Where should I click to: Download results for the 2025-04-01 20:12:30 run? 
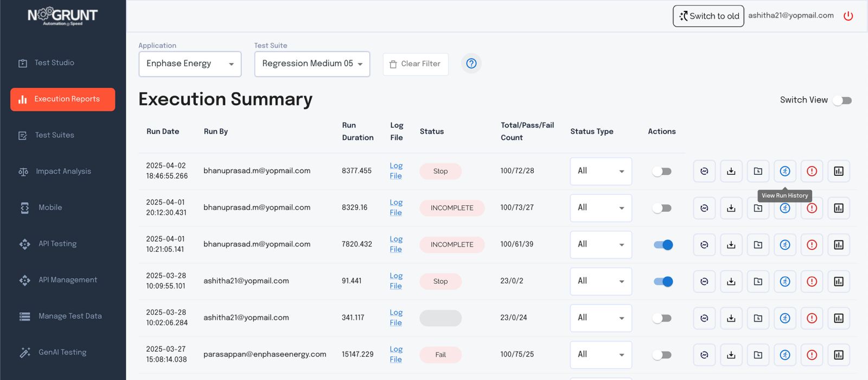tap(731, 208)
